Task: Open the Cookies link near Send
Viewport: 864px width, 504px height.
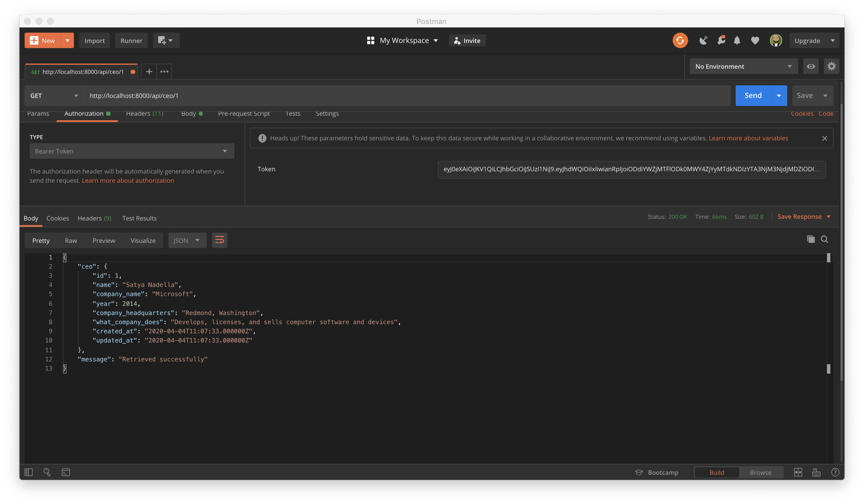Action: coord(802,113)
